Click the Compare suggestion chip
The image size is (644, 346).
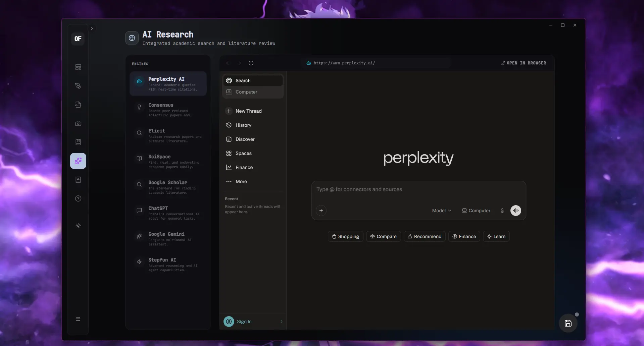(x=383, y=236)
